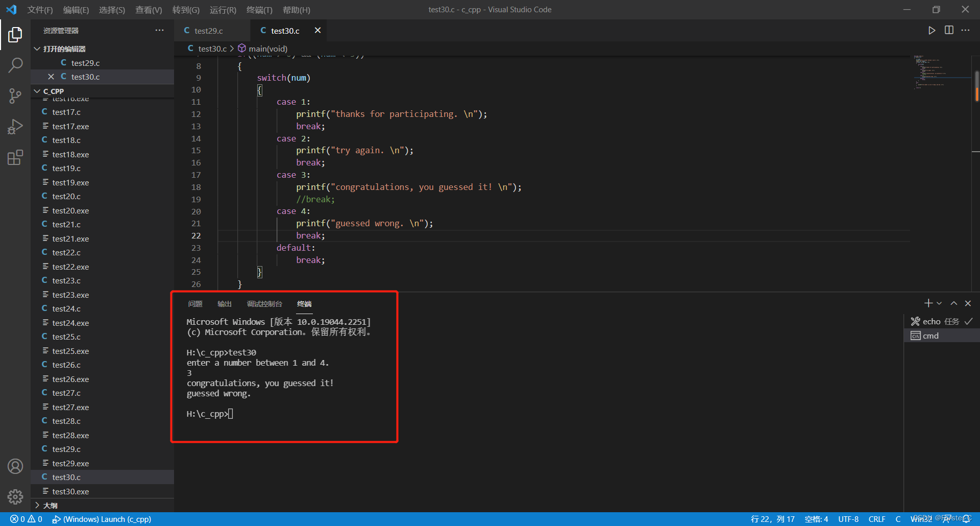Click line and column indicator in status bar
This screenshot has height=526, width=980.
(772, 519)
